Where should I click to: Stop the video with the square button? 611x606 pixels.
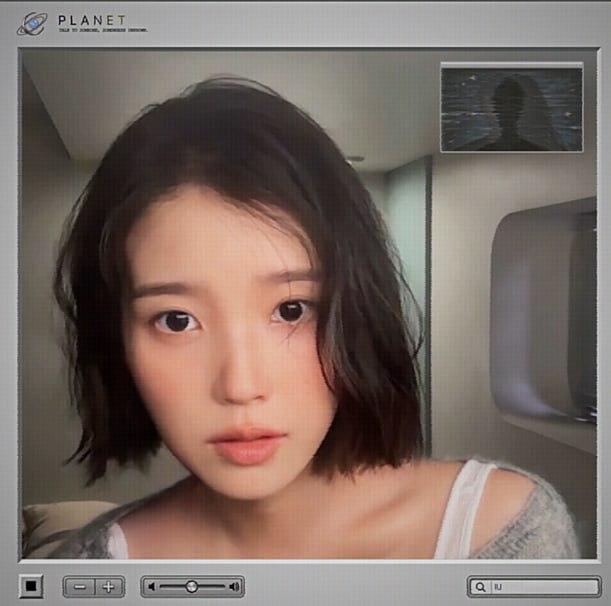(31, 586)
